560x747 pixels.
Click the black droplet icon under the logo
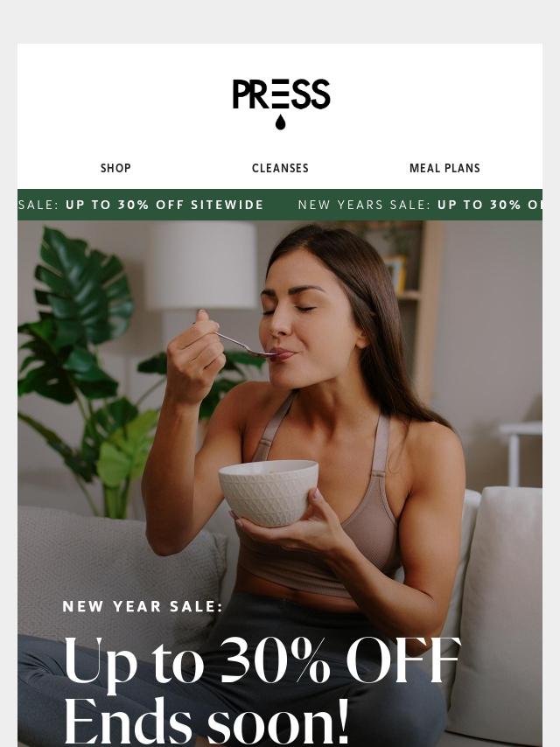click(x=280, y=122)
